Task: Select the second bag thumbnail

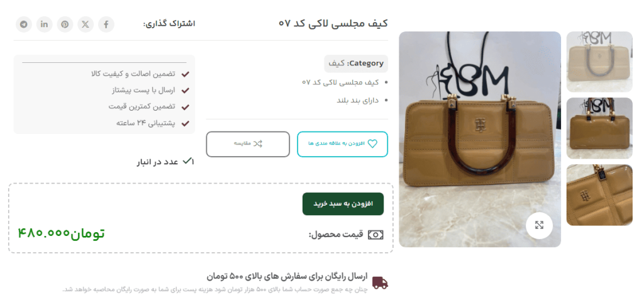Action: [x=599, y=128]
